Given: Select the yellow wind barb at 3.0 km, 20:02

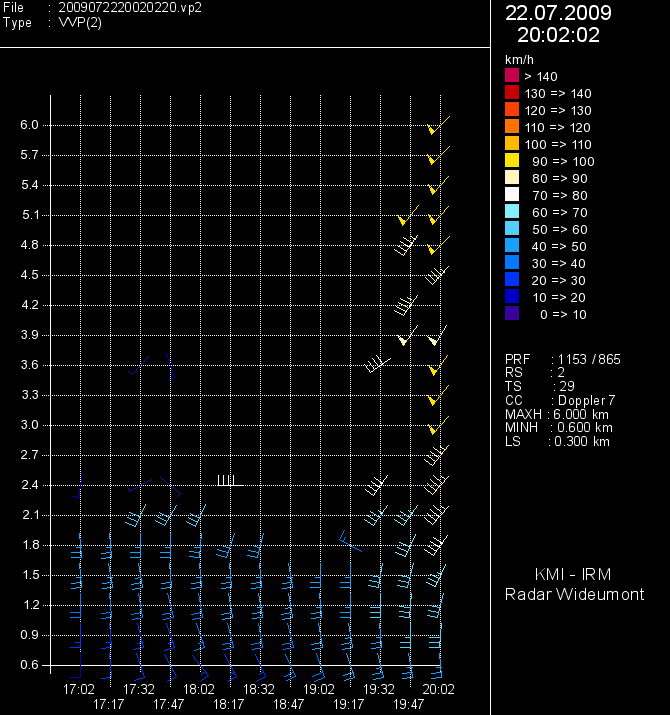Looking at the screenshot, I should click(436, 427).
